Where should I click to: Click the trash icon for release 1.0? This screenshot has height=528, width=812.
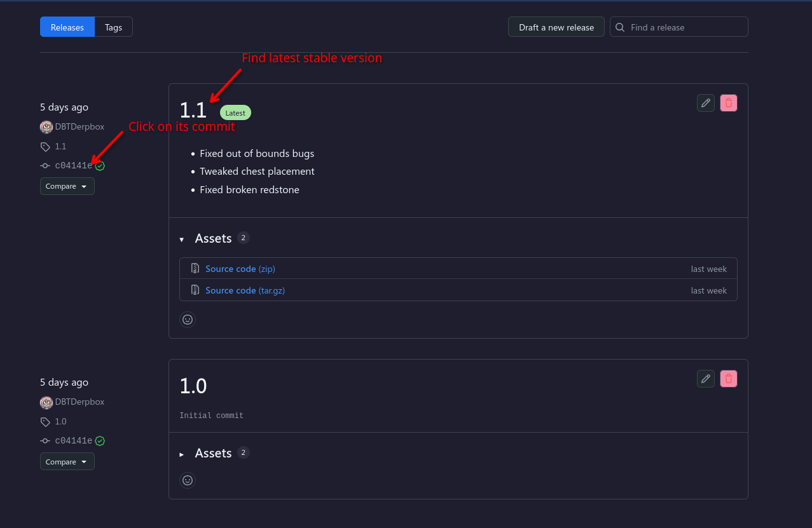pyautogui.click(x=729, y=379)
